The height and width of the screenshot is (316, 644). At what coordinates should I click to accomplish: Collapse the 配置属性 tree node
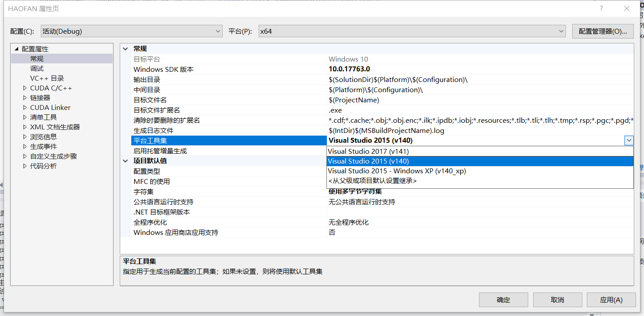click(17, 49)
